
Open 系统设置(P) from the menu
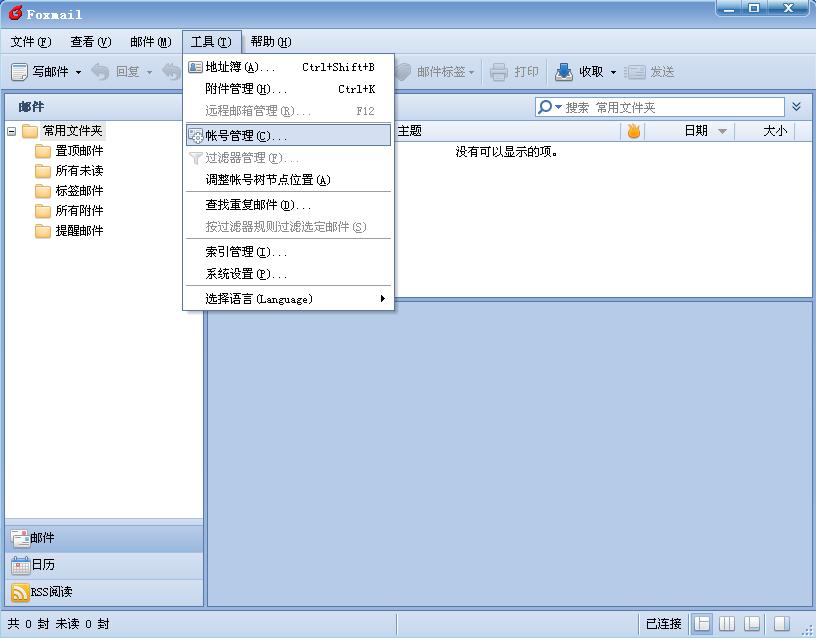[288, 274]
